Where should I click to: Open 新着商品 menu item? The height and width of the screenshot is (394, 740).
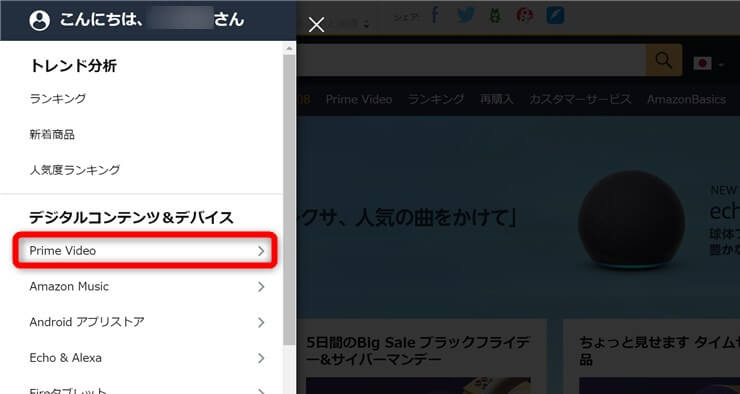click(52, 134)
